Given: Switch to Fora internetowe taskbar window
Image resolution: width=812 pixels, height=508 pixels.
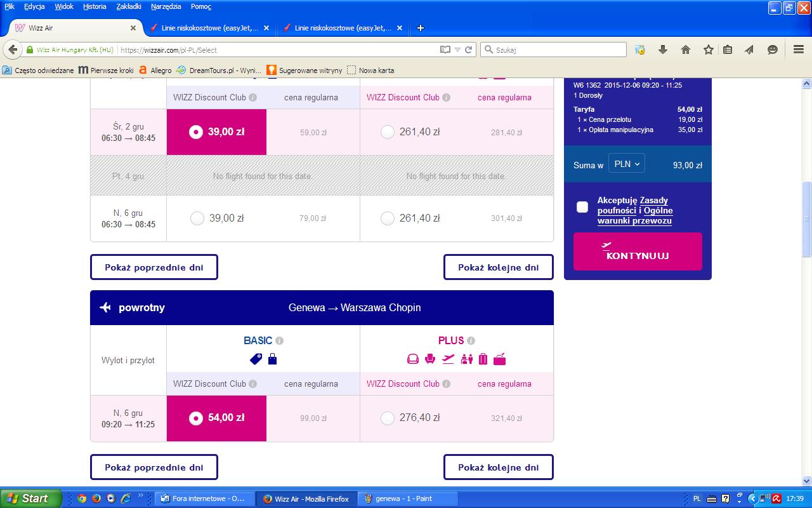Looking at the screenshot, I should click(205, 498).
